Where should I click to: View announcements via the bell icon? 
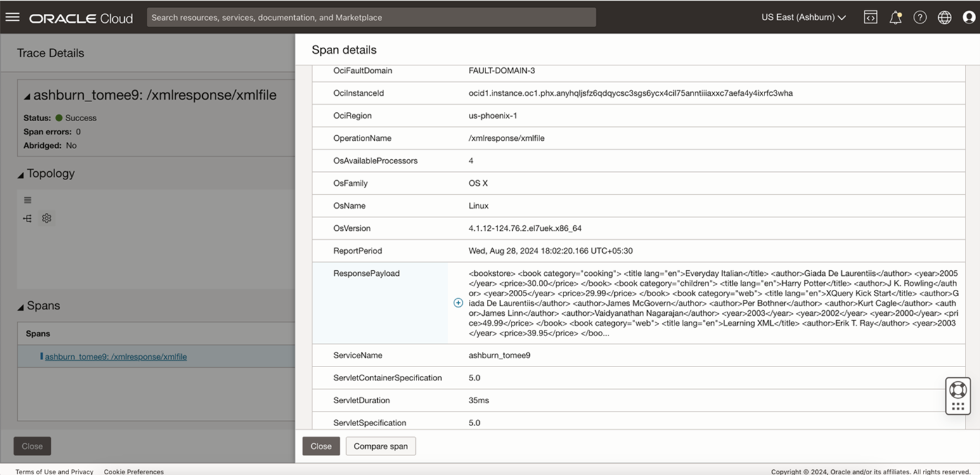895,17
